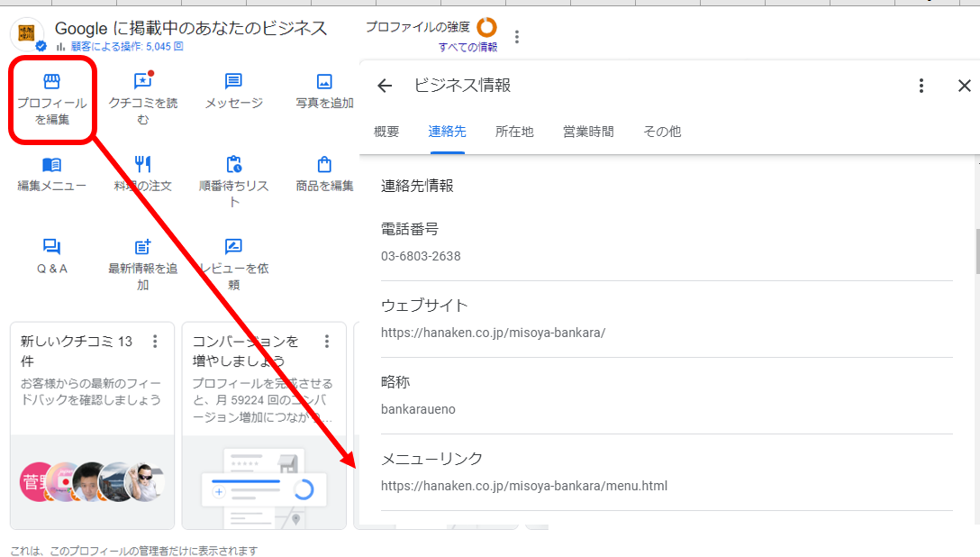The height and width of the screenshot is (557, 980).
Task: Open the コンバージョンを増やしましょう card
Action: click(264, 425)
